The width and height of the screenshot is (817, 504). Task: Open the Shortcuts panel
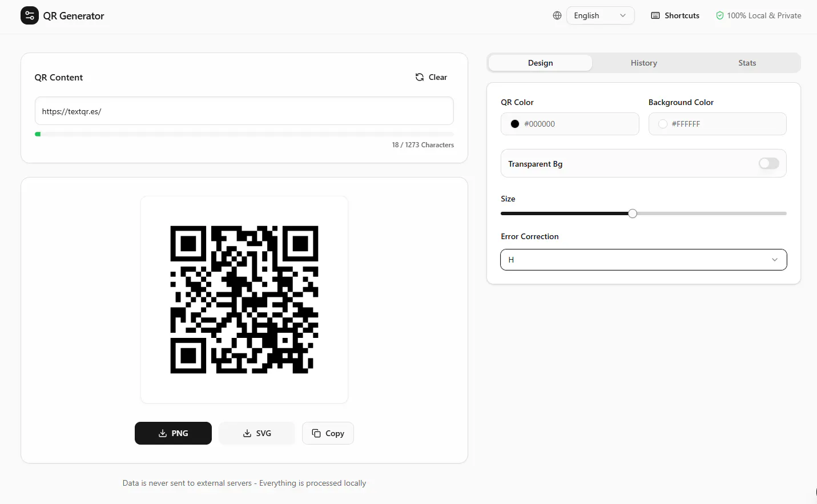click(675, 15)
